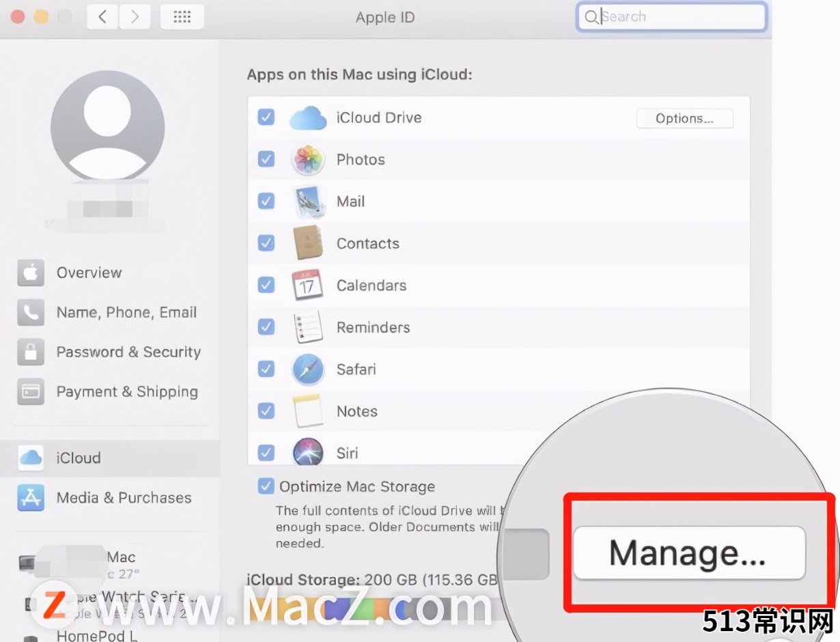This screenshot has height=642, width=840.
Task: Toggle the Photos checkbox
Action: pyautogui.click(x=266, y=159)
